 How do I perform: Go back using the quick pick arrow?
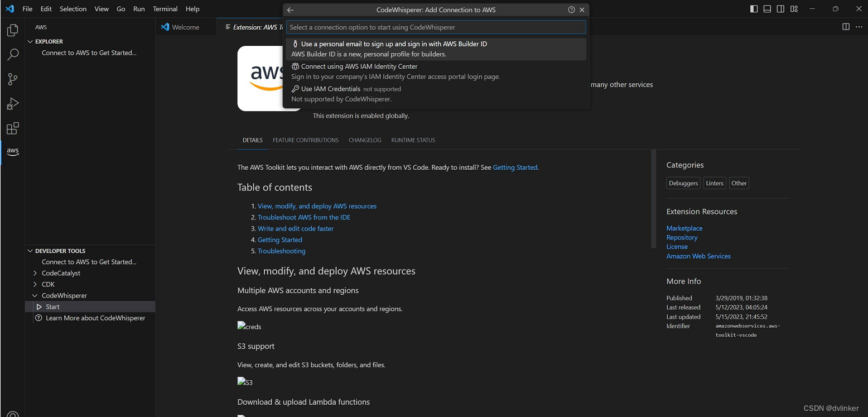click(x=290, y=10)
